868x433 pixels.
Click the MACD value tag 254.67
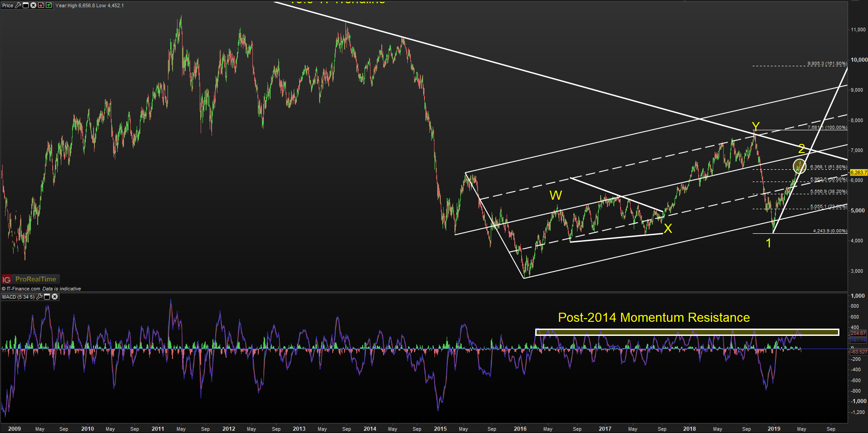point(858,333)
